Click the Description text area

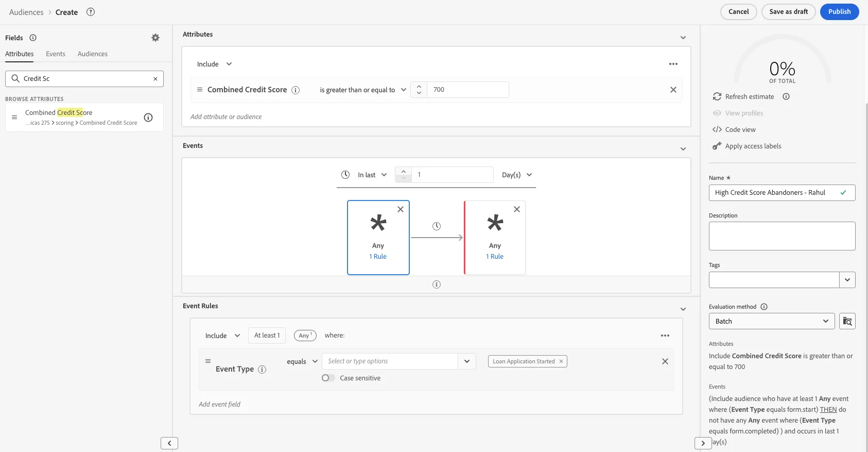[782, 236]
